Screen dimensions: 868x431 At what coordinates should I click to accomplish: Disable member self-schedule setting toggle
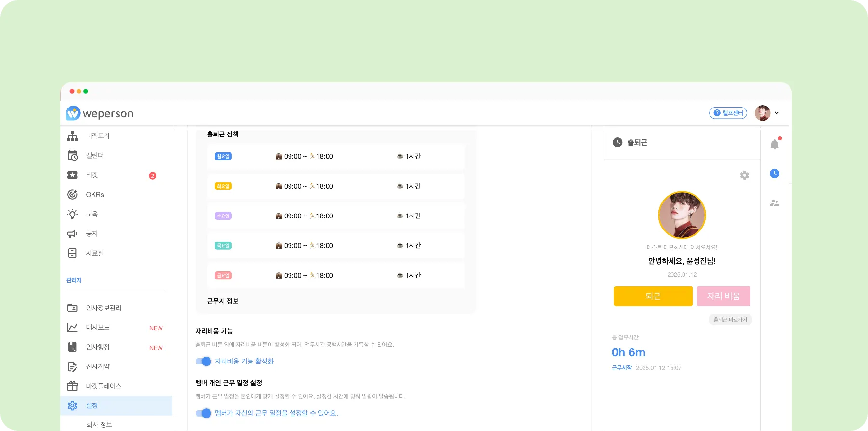203,413
